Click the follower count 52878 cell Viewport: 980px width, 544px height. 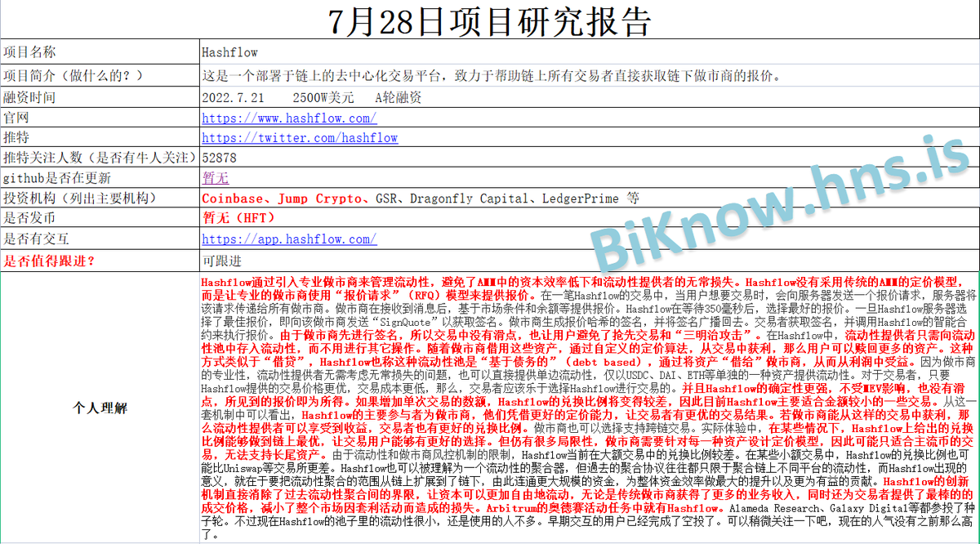click(x=217, y=158)
